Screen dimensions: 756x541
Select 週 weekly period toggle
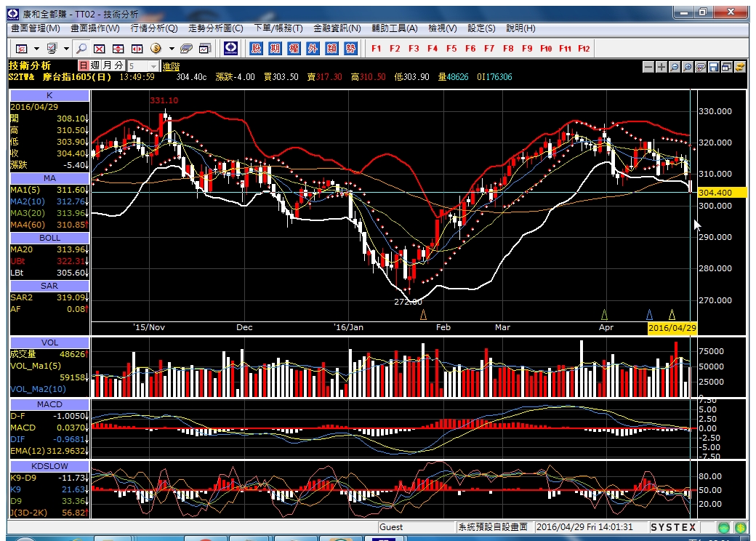[95, 65]
